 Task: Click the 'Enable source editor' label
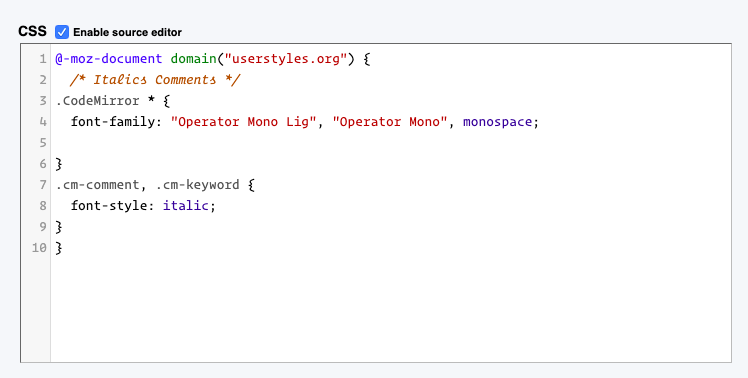127,32
